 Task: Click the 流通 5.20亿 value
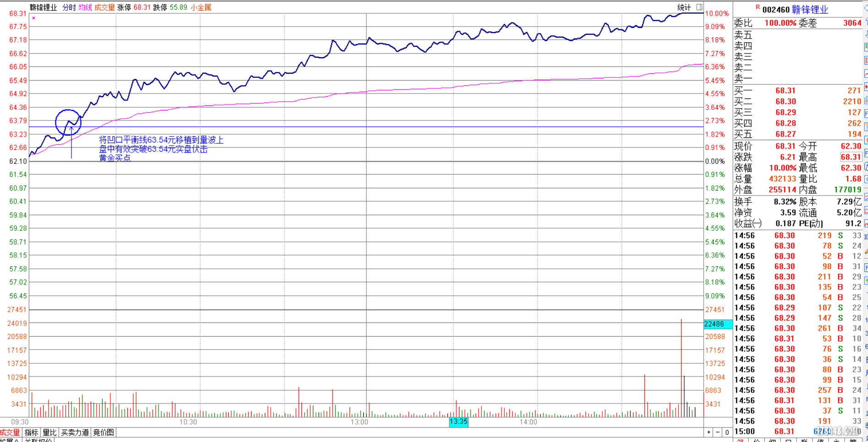pyautogui.click(x=849, y=213)
